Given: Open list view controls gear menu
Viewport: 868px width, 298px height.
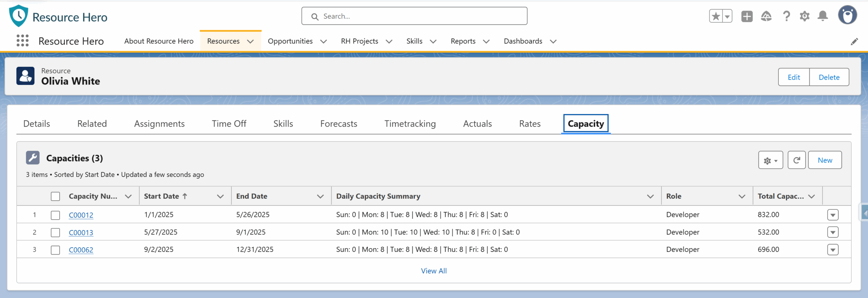Looking at the screenshot, I should point(770,160).
